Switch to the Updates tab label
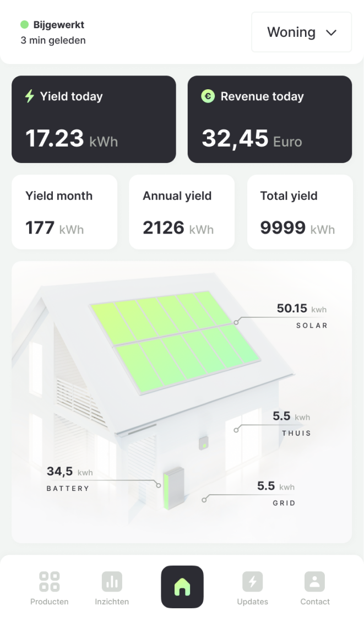The width and height of the screenshot is (364, 617). pos(253,602)
